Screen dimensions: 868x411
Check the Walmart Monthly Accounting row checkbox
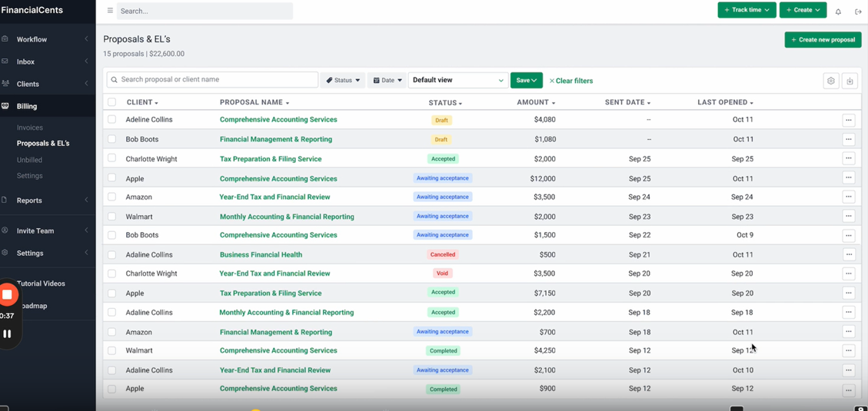click(111, 217)
